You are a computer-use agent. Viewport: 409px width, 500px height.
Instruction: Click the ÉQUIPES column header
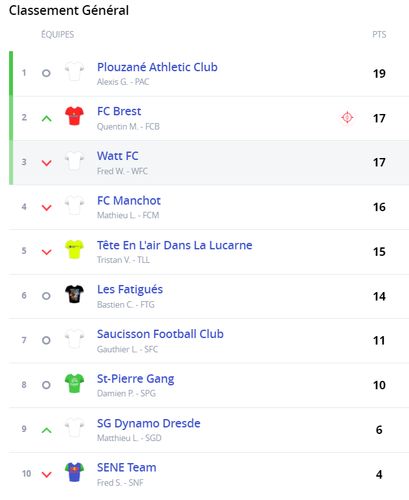[58, 34]
